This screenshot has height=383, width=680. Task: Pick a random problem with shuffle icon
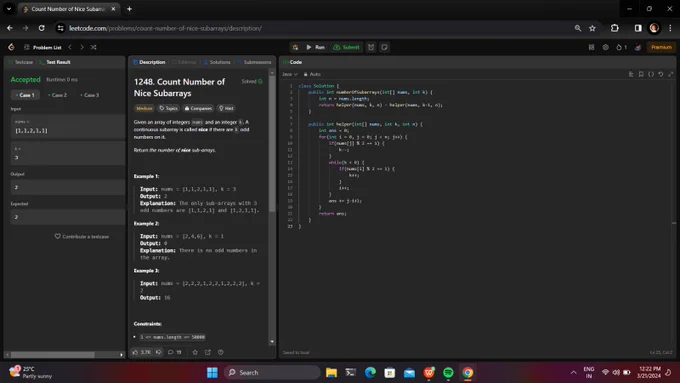(x=93, y=47)
